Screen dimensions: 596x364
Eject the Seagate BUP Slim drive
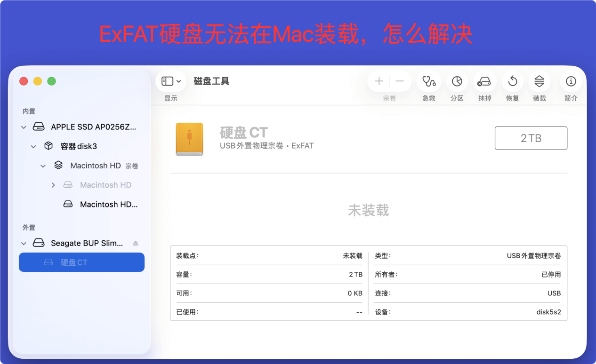[135, 243]
